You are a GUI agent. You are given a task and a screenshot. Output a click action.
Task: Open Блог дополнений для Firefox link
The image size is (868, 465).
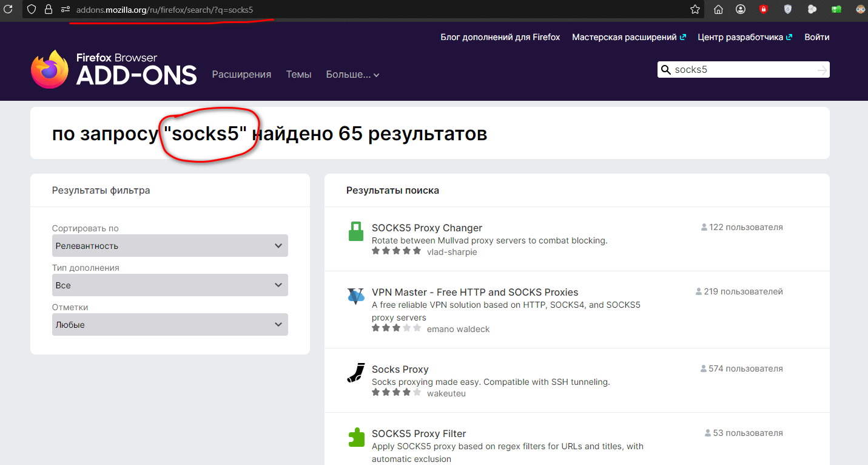500,37
